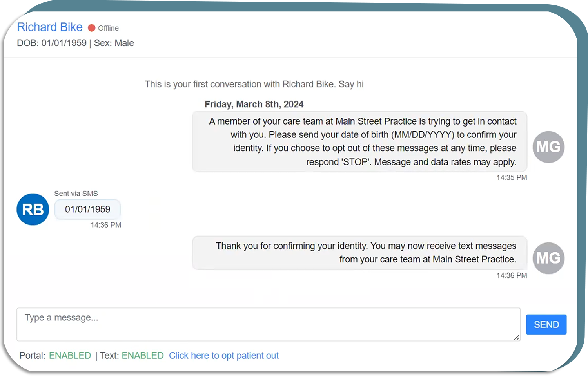Click the Type a message input field
The height and width of the screenshot is (378, 588).
click(x=268, y=324)
